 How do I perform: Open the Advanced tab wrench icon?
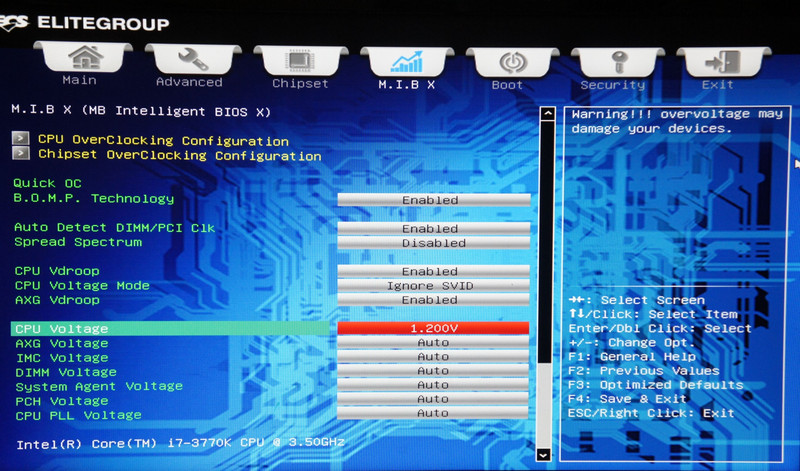point(191,59)
